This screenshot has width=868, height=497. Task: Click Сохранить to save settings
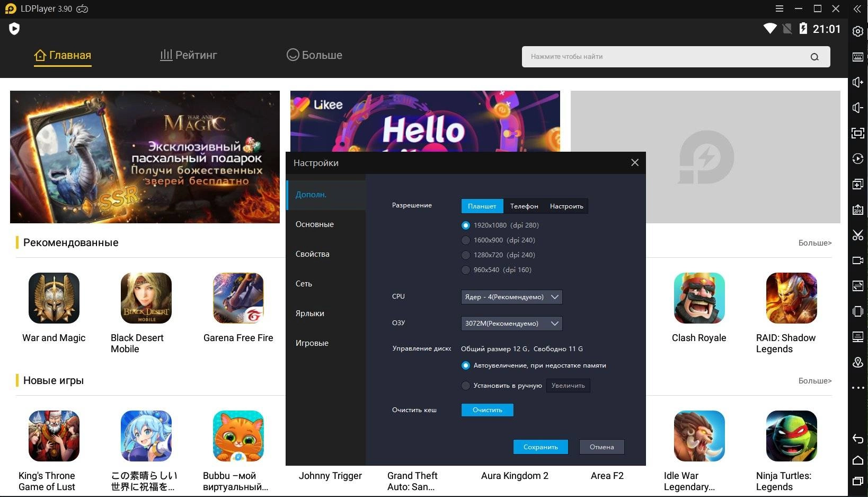pyautogui.click(x=541, y=447)
